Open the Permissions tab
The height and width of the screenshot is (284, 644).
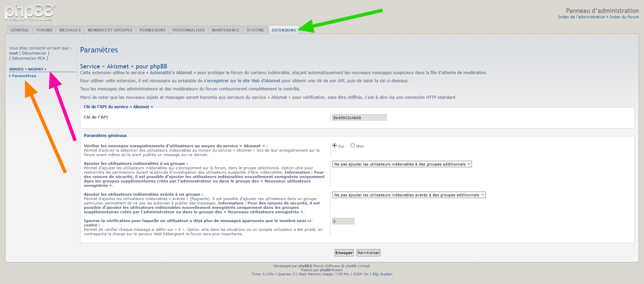152,30
